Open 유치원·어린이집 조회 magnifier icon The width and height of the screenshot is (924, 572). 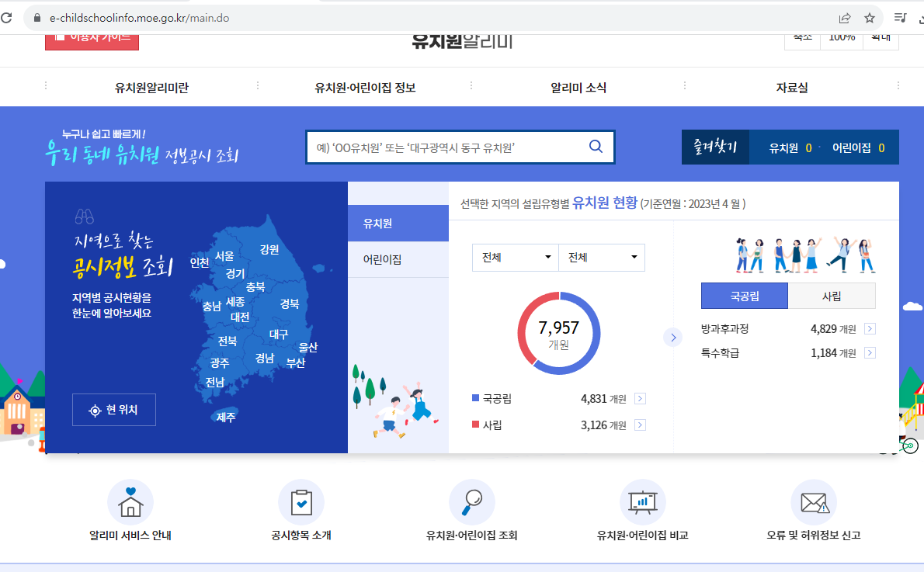tap(471, 501)
